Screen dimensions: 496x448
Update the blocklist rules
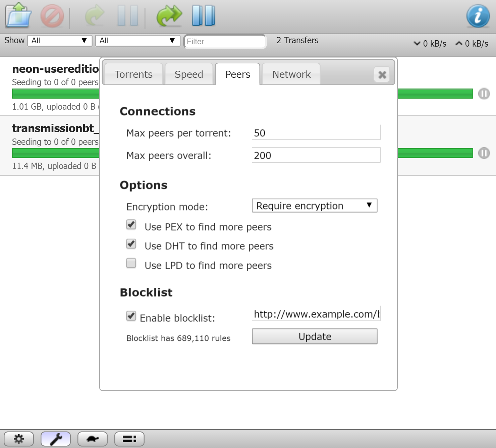tap(315, 336)
